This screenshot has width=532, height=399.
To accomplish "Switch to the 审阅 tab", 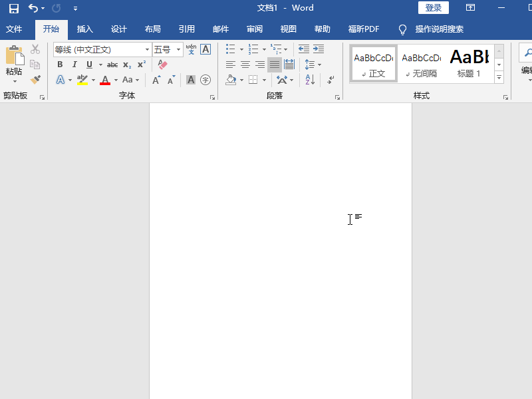I will point(255,29).
